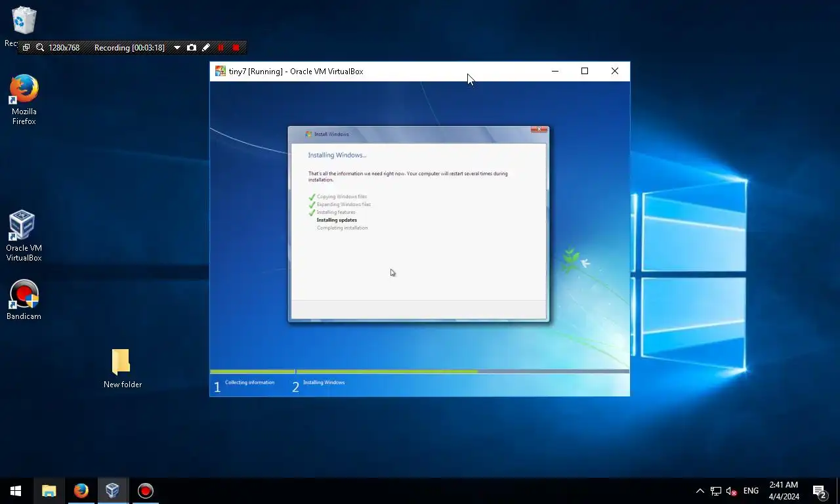Open the ENG input language selector
The width and height of the screenshot is (840, 504).
pyautogui.click(x=751, y=491)
